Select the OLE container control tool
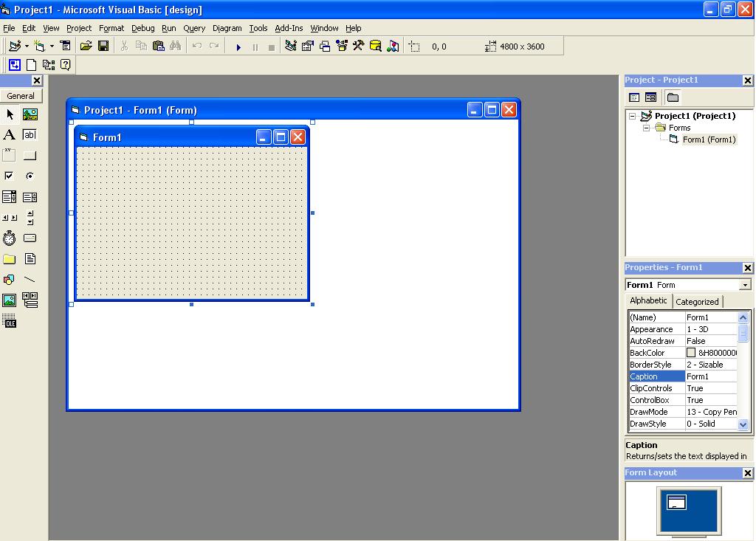Image resolution: width=756 pixels, height=541 pixels. click(x=10, y=321)
